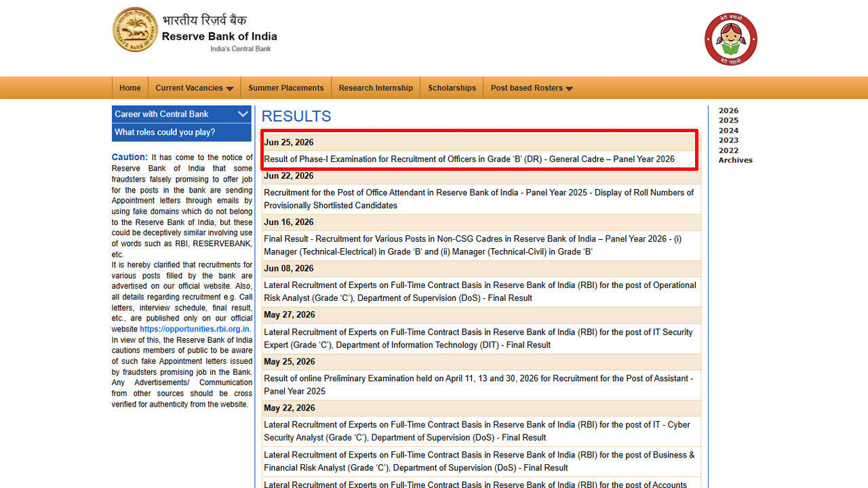Open Summer Placements page
This screenshot has height=488, width=868.
tap(286, 88)
